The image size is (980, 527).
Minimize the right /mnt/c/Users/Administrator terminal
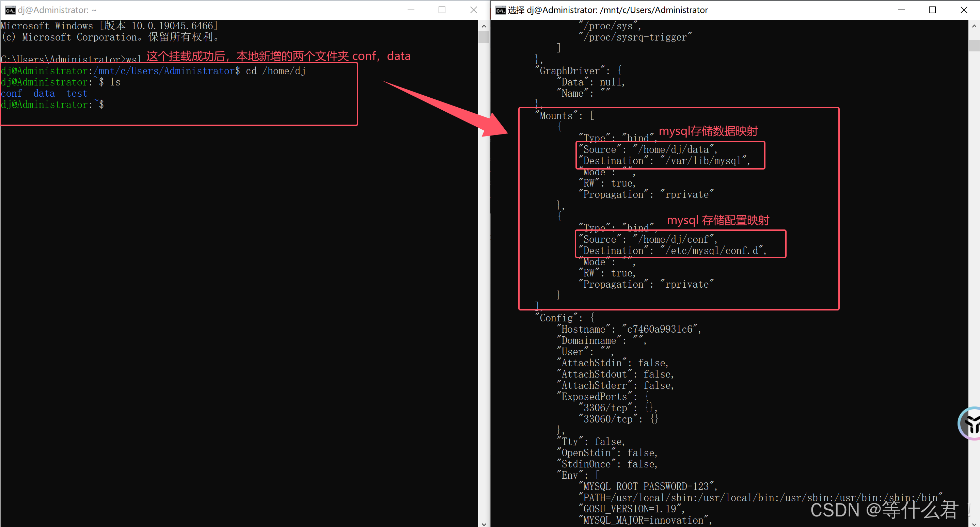point(901,10)
